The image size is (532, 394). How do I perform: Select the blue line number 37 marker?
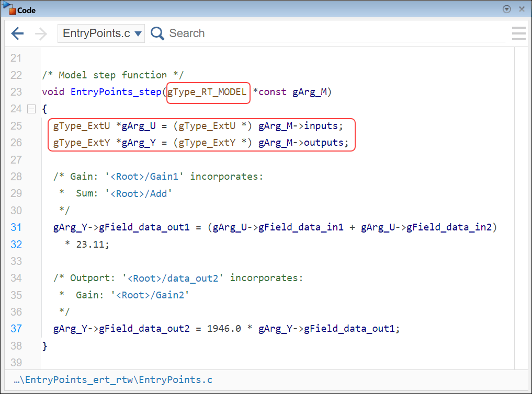point(16,328)
